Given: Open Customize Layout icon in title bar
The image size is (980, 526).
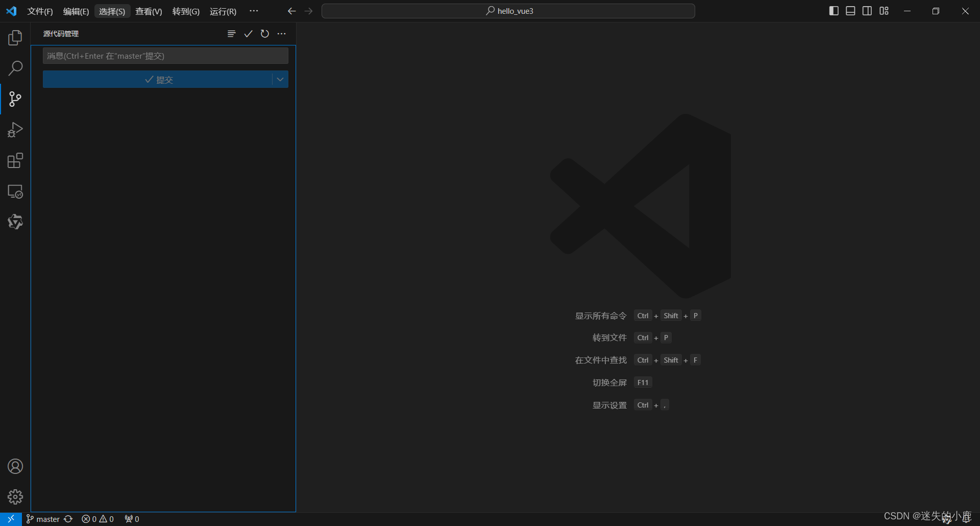Looking at the screenshot, I should (884, 11).
